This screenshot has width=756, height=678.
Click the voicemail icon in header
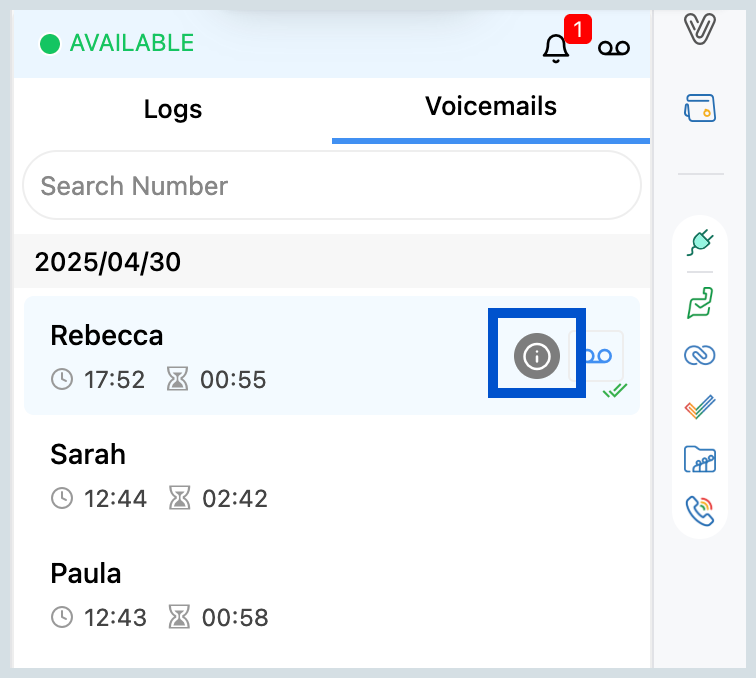(x=613, y=48)
